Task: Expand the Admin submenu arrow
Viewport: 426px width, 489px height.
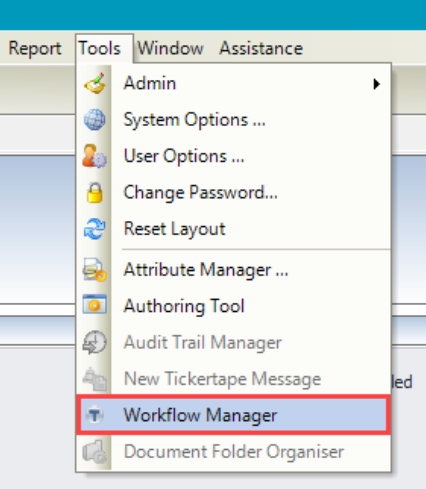Action: click(x=377, y=84)
